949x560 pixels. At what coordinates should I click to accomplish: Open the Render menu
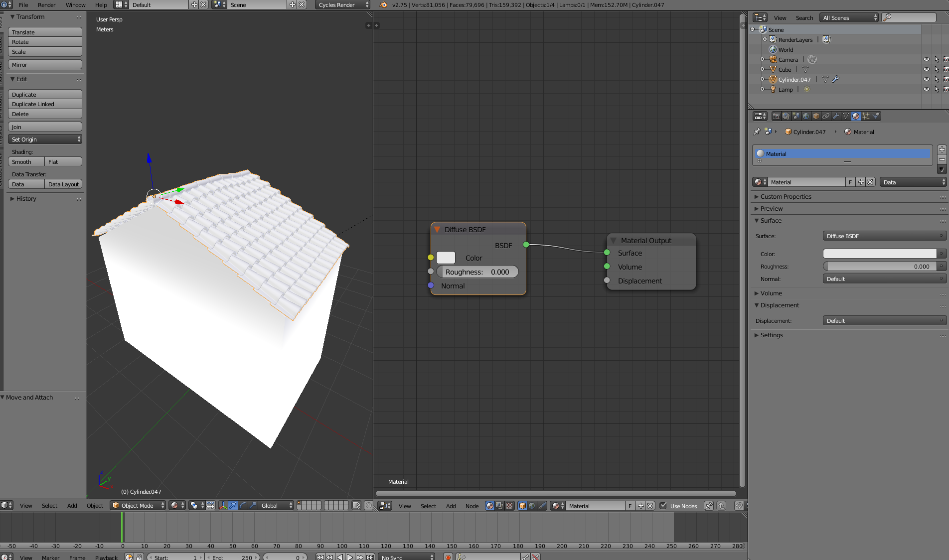[46, 5]
